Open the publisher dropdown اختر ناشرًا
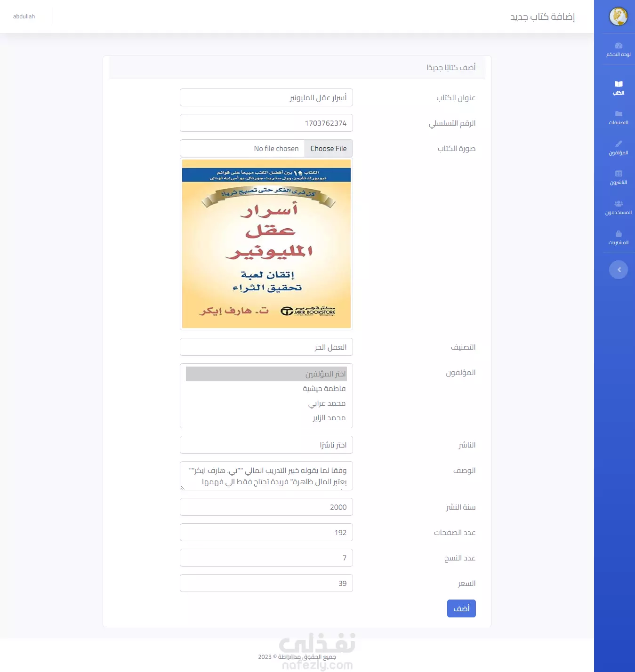Screen dimensions: 635x672 pyautogui.click(x=266, y=445)
